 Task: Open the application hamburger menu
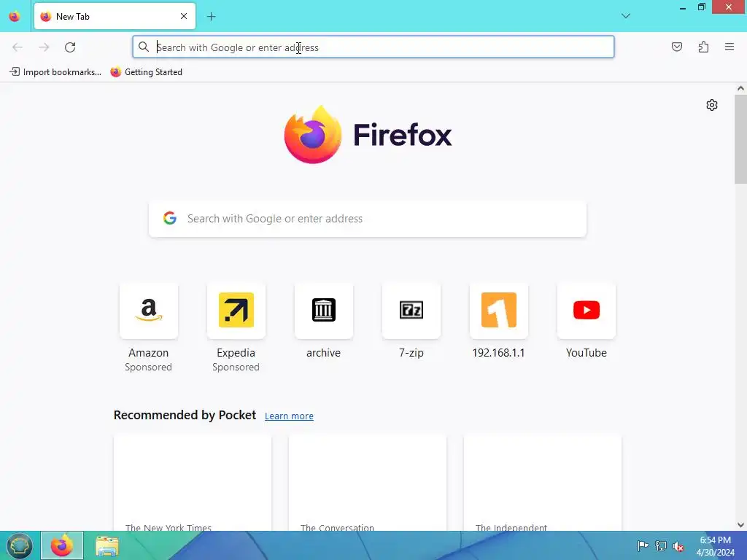click(x=729, y=47)
